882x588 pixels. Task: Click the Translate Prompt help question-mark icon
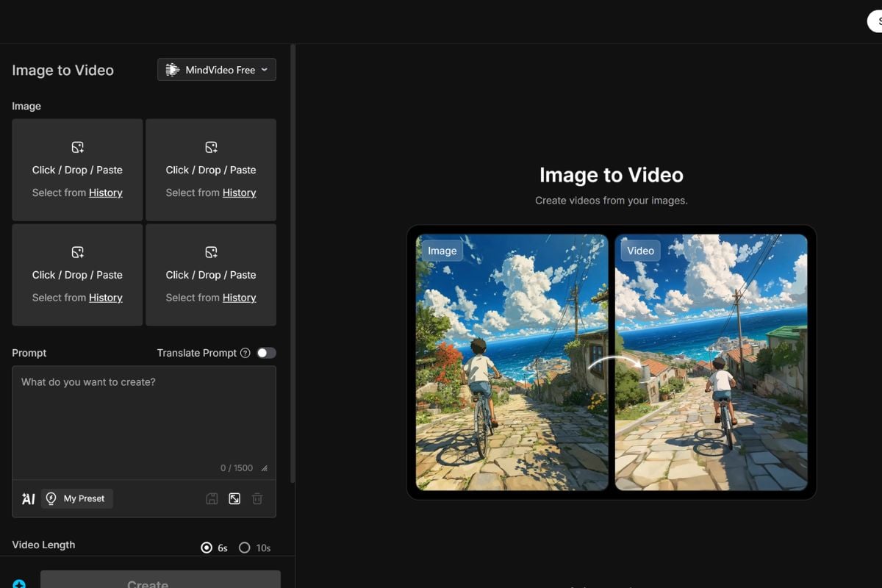click(245, 353)
